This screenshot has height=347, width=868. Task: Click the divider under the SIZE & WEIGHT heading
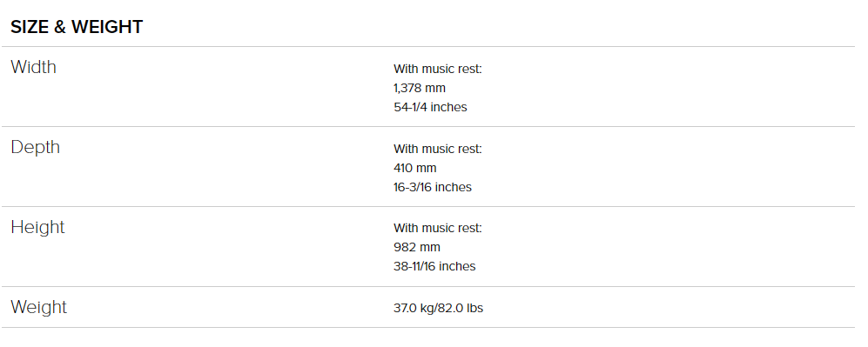[x=428, y=46]
